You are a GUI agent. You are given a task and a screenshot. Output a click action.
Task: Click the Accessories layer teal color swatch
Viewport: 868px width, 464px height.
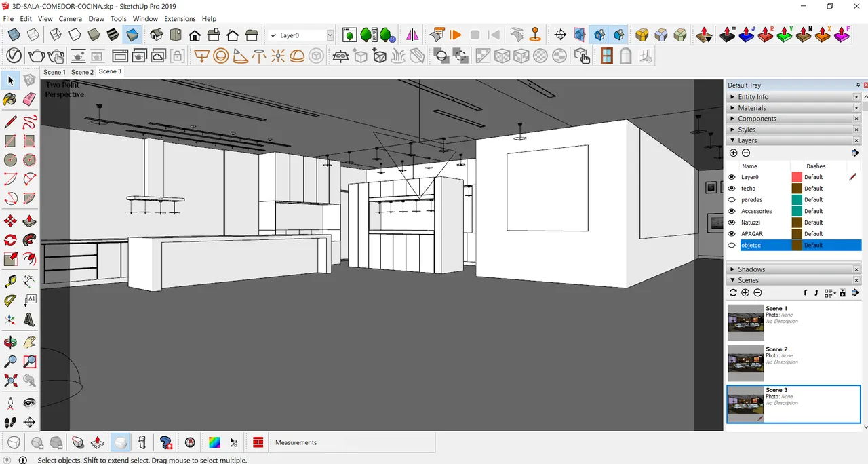click(797, 211)
